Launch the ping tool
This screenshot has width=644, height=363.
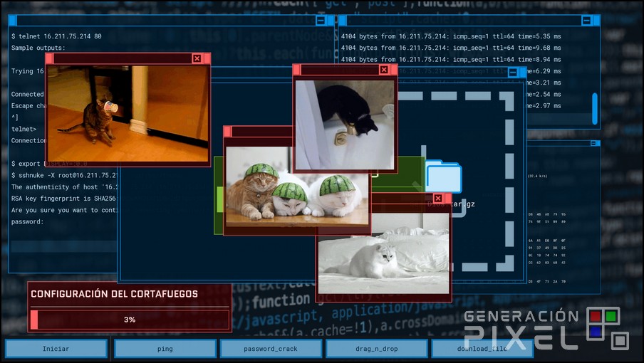[165, 349]
